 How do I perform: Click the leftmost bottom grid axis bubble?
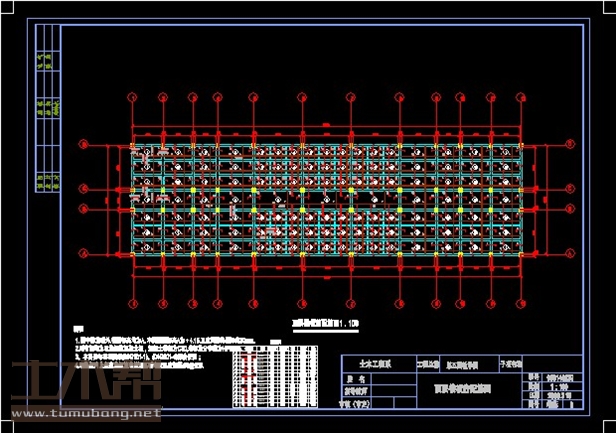click(x=132, y=303)
